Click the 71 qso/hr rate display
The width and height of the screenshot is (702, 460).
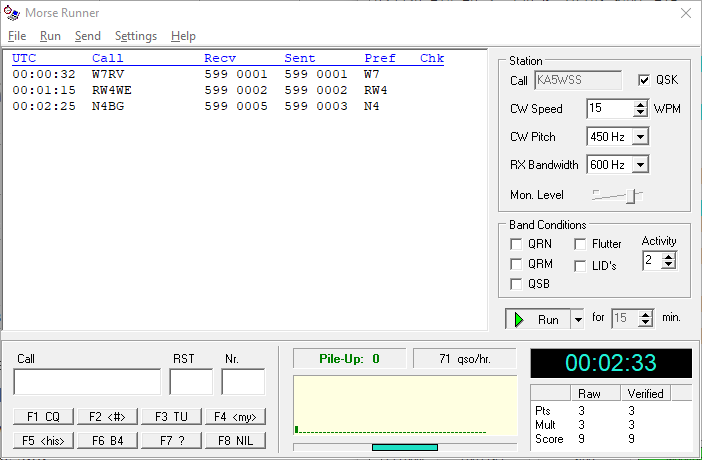pos(465,359)
